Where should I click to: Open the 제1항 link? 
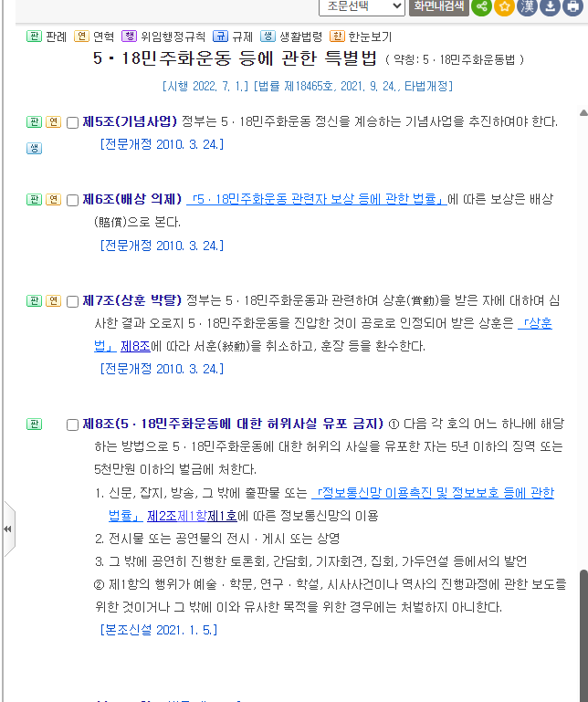(x=192, y=516)
